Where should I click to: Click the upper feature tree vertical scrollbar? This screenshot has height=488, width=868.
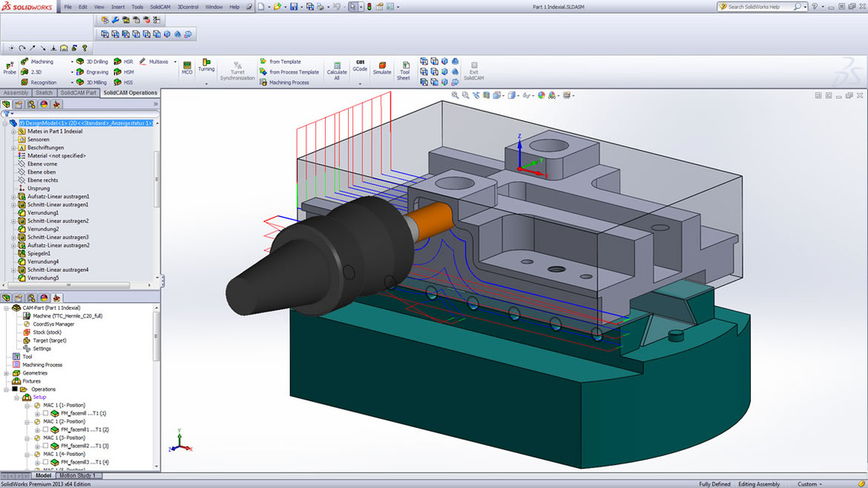[x=157, y=179]
